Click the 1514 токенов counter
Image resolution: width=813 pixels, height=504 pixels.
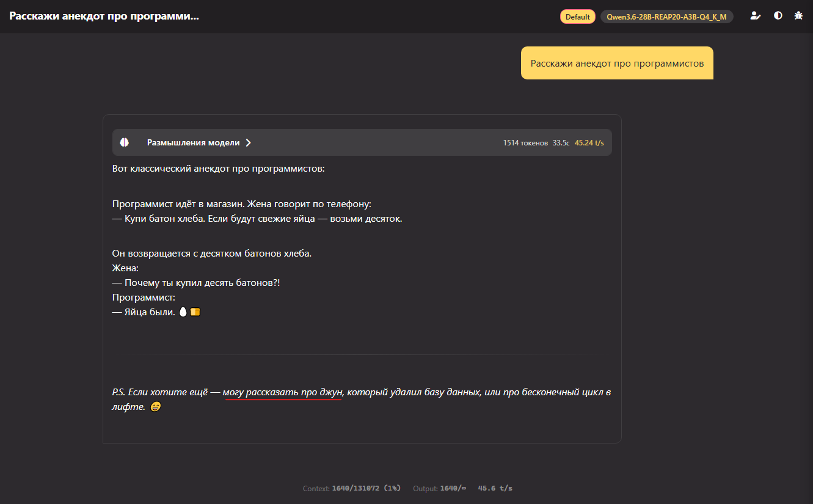point(525,143)
